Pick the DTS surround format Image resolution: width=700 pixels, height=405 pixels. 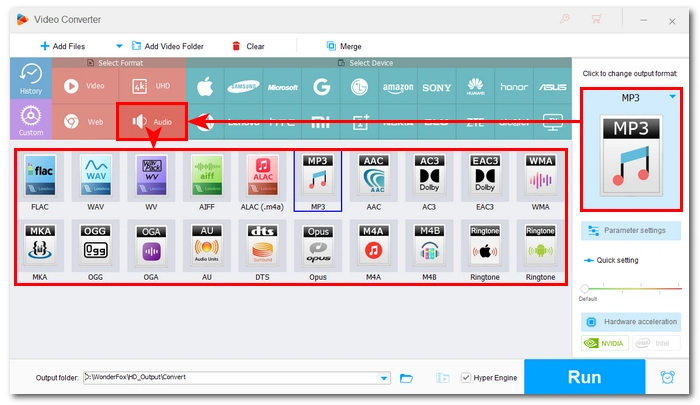tap(262, 246)
